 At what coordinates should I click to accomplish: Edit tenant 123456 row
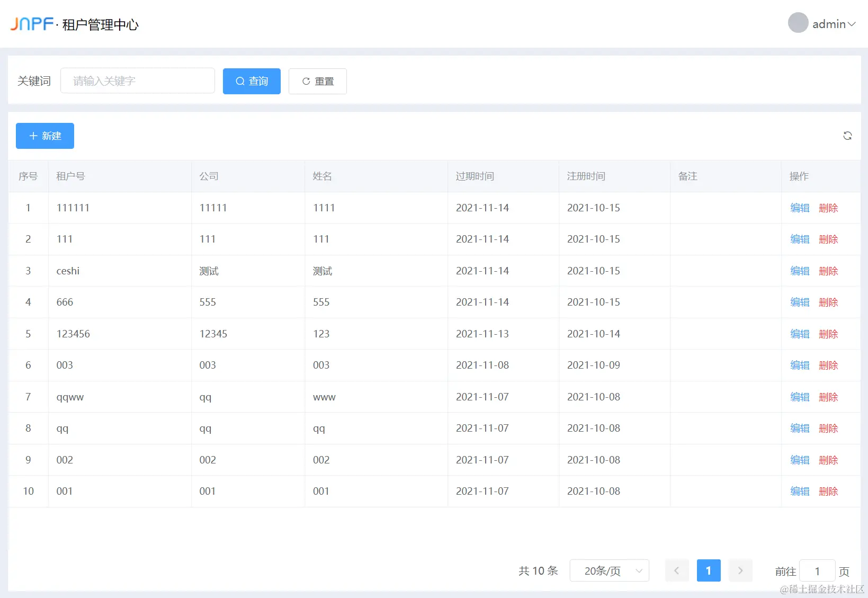click(x=800, y=334)
